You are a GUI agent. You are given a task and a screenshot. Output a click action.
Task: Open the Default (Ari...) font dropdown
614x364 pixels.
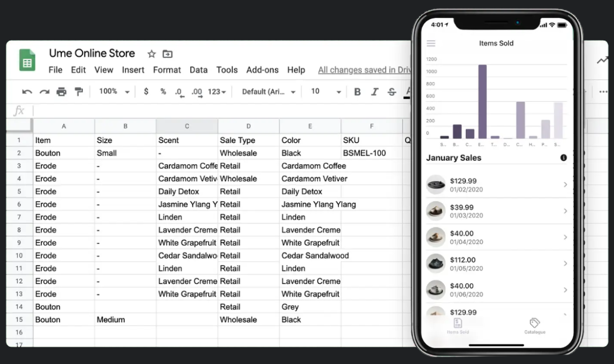tap(268, 92)
